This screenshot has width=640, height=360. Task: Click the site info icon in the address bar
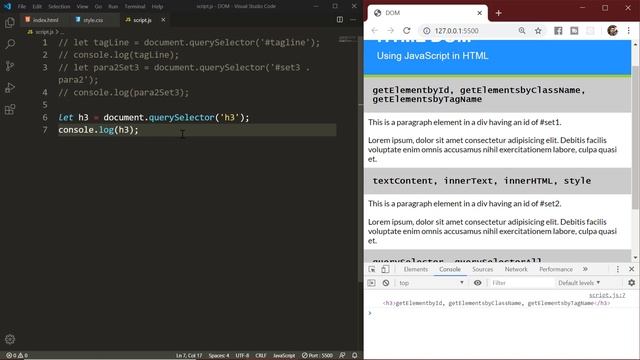coord(426,31)
